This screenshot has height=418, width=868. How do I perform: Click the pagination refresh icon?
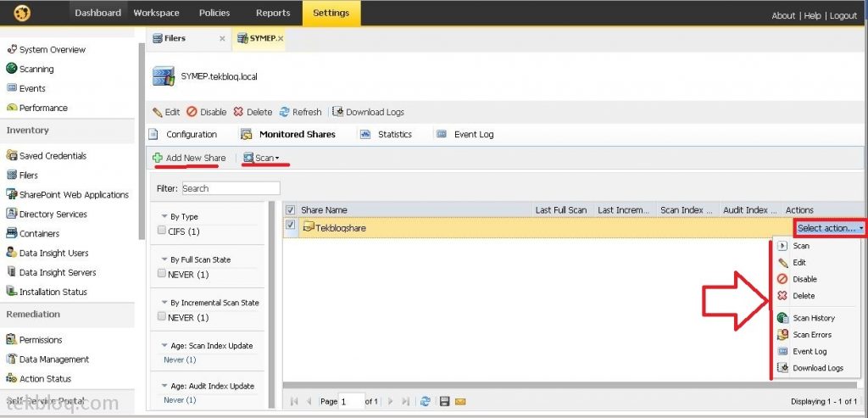(426, 401)
